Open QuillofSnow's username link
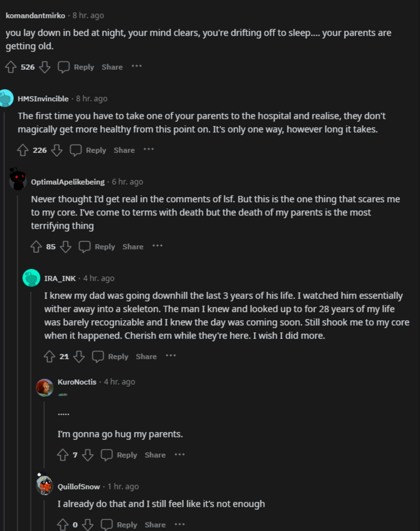 tap(79, 487)
